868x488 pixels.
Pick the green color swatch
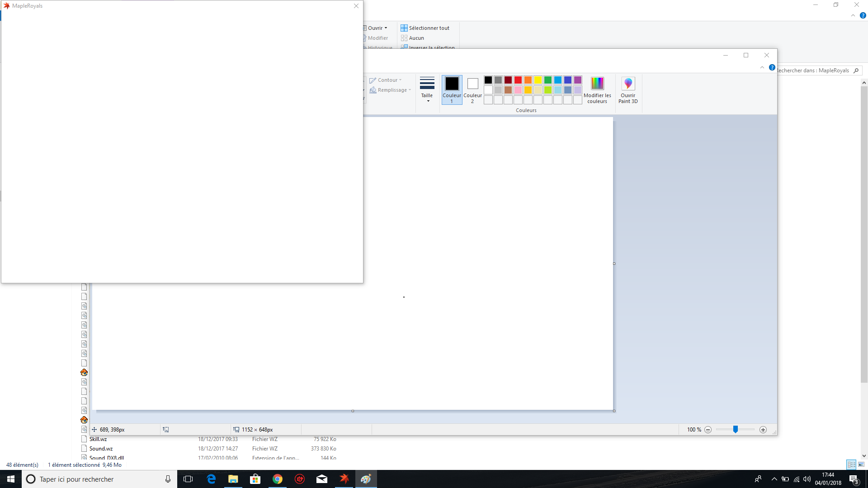pos(548,80)
